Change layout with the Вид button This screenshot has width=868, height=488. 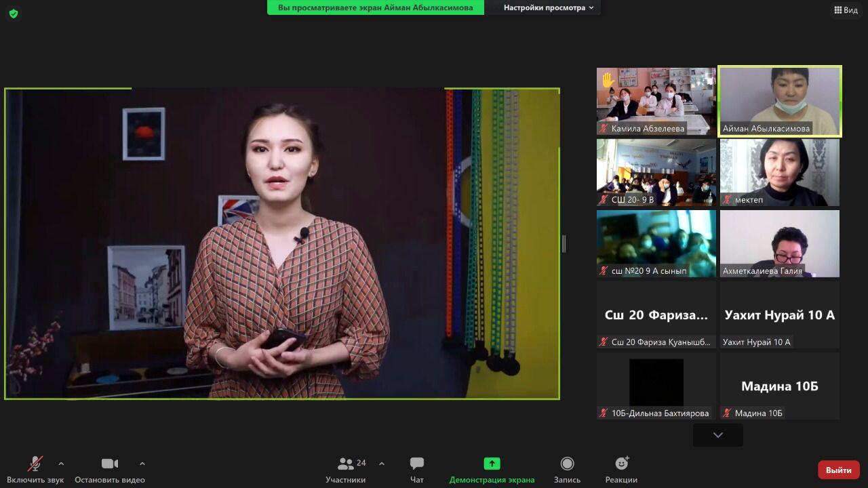point(846,10)
